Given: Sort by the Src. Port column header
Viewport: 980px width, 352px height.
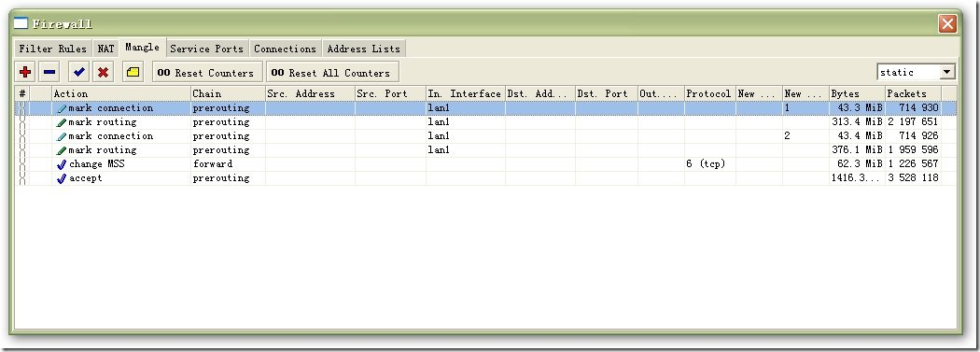Looking at the screenshot, I should click(390, 93).
